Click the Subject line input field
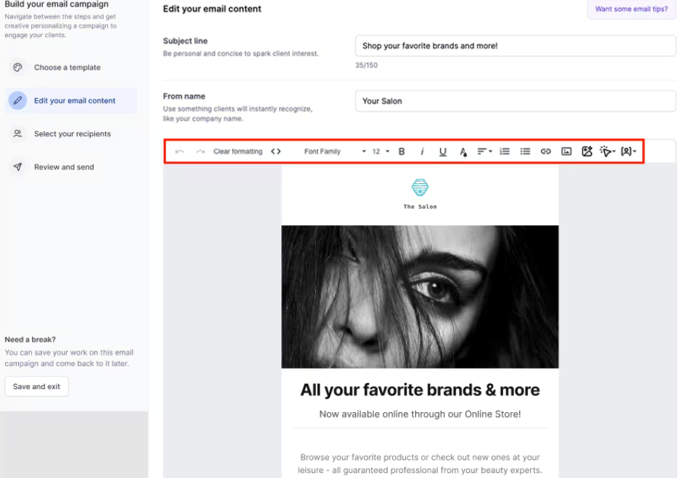This screenshot has height=478, width=688. pyautogui.click(x=515, y=46)
